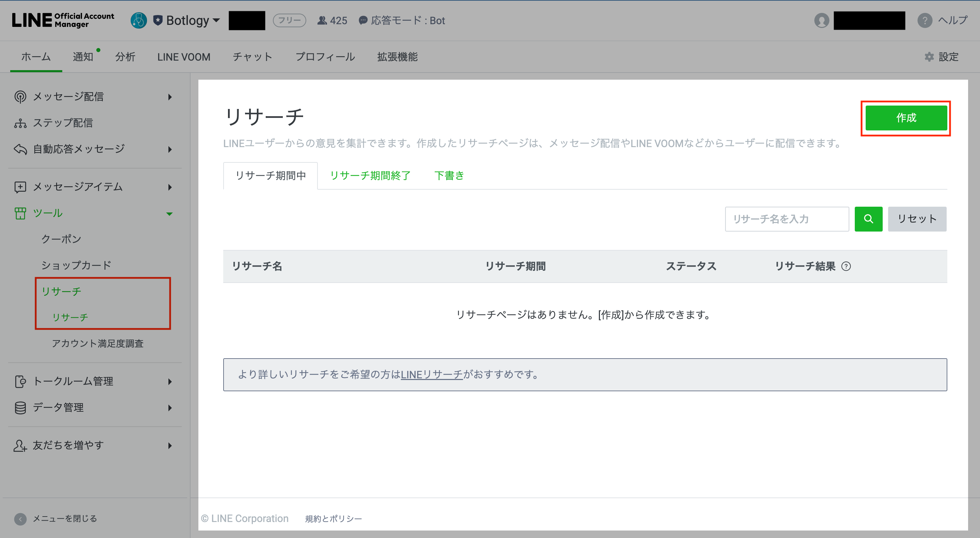The image size is (980, 538).
Task: Click the ステップ配信 sidebar icon
Action: pos(20,123)
